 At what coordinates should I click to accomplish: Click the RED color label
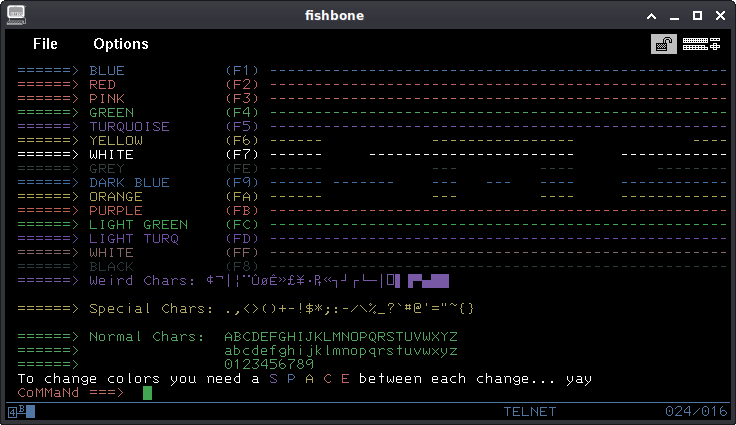click(102, 85)
